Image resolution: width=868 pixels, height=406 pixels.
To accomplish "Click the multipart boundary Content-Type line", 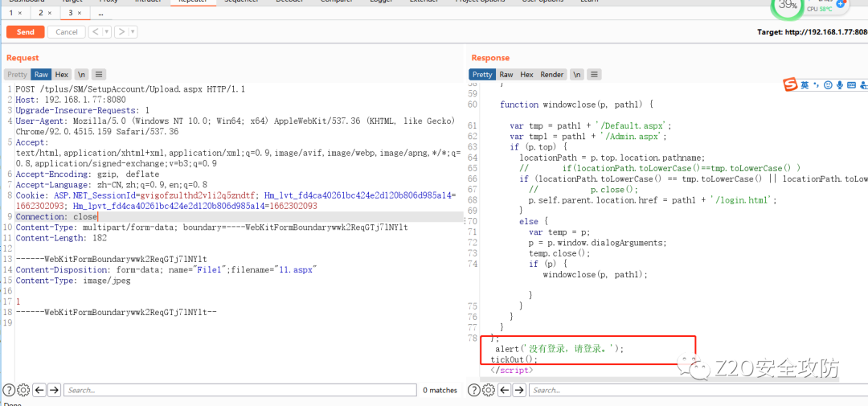I will tap(211, 227).
